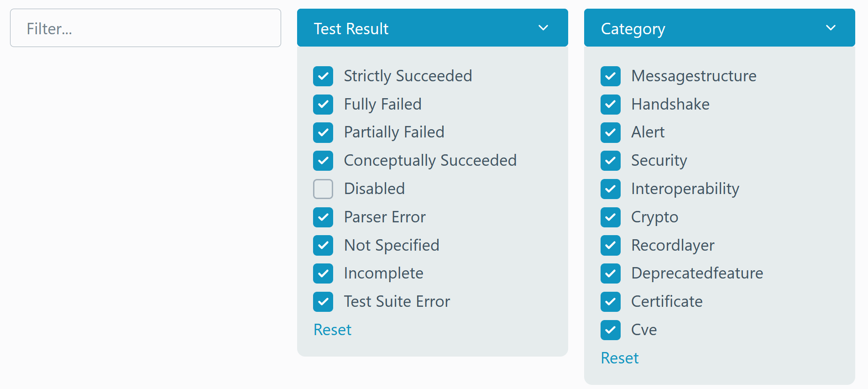Toggle the Partially Failed checkbox
Screen dimensions: 868x389
click(x=323, y=132)
